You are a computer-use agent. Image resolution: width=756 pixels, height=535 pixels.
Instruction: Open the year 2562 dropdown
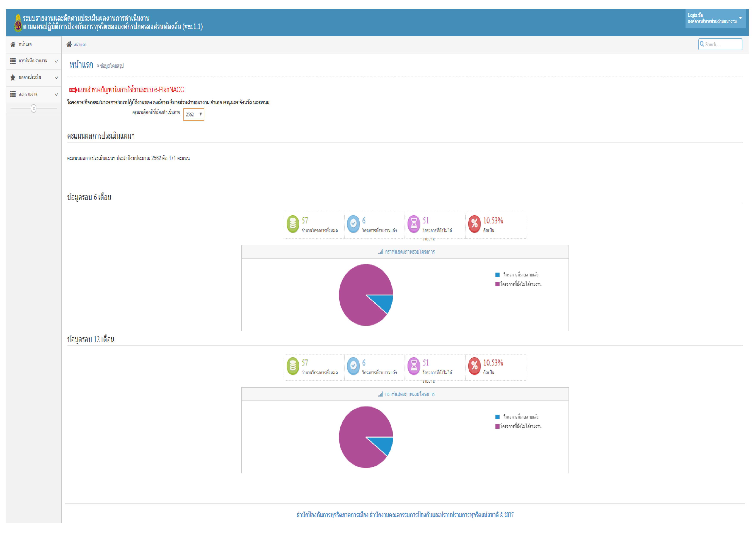(194, 115)
